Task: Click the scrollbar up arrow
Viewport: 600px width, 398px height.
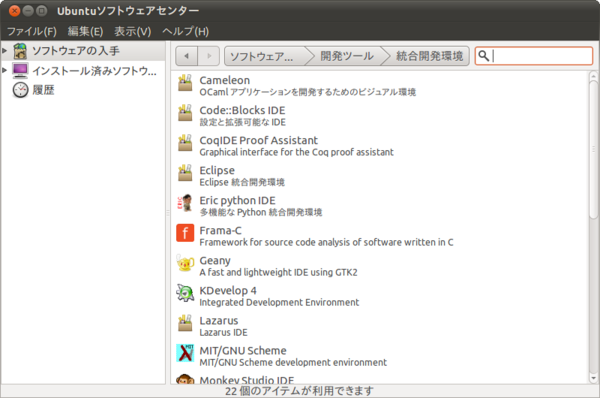Action: 593,76
